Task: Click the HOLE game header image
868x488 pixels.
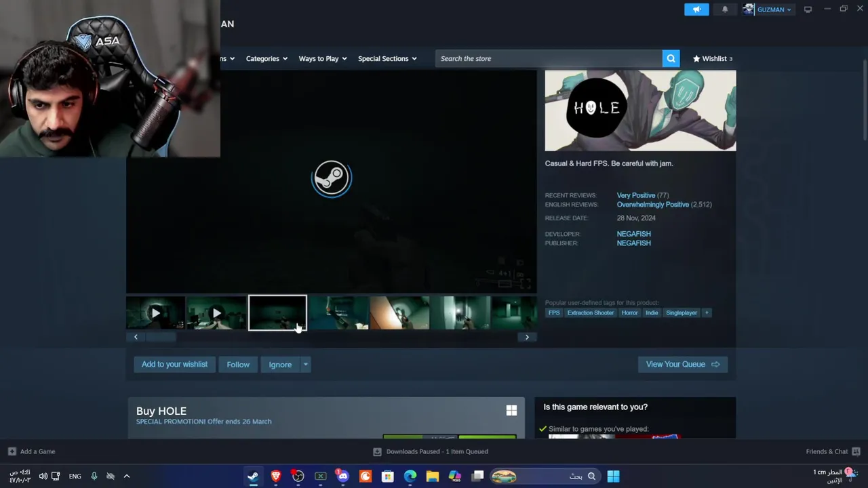Action: point(640,110)
